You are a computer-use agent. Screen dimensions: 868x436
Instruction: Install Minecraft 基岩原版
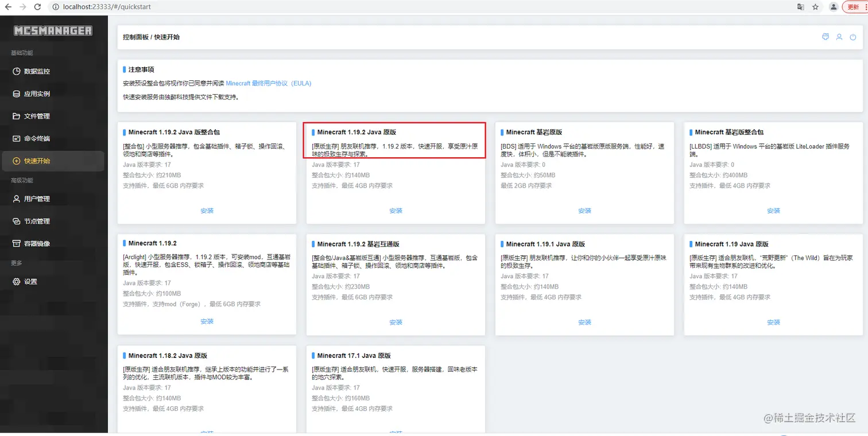584,211
